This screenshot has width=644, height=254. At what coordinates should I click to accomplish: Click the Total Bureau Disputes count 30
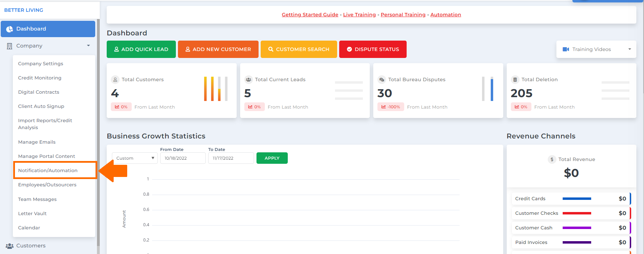[385, 93]
